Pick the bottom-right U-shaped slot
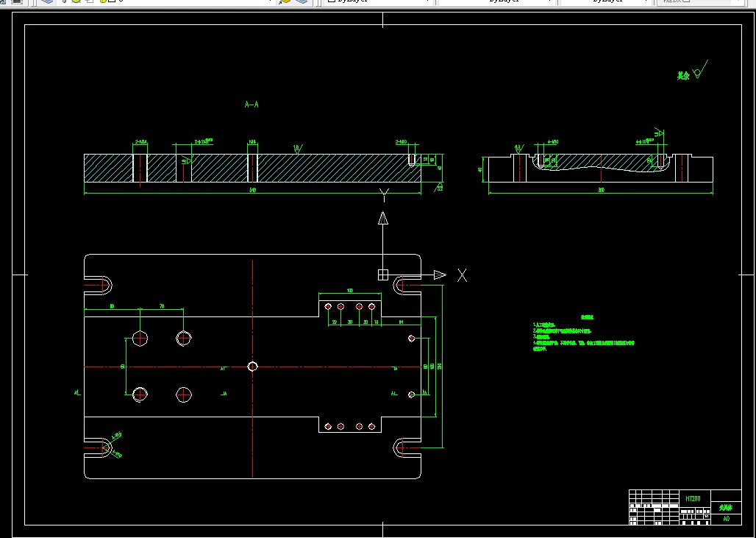 coord(407,447)
